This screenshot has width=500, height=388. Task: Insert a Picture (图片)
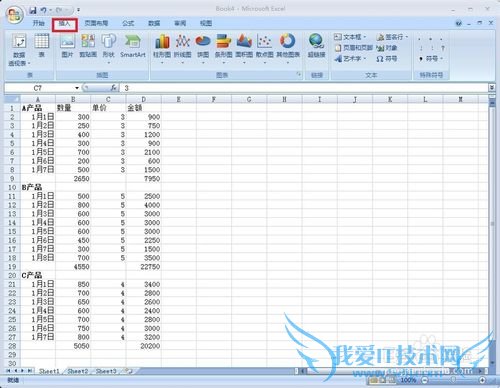tap(67, 46)
